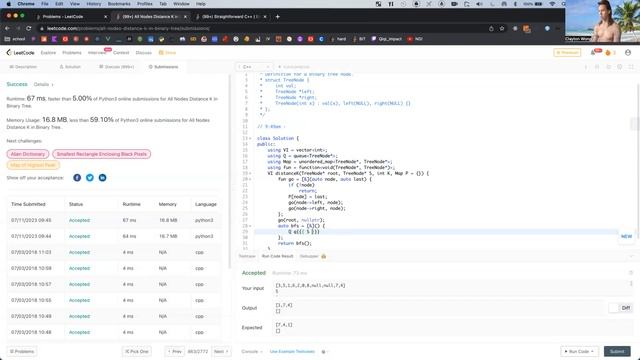
Task: Go to Problems in the nav bar
Action: (72, 53)
